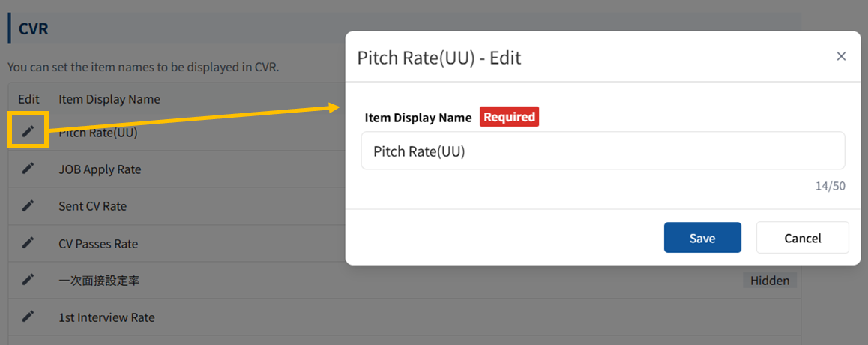Click the red Required badge
868x345 pixels.
509,117
